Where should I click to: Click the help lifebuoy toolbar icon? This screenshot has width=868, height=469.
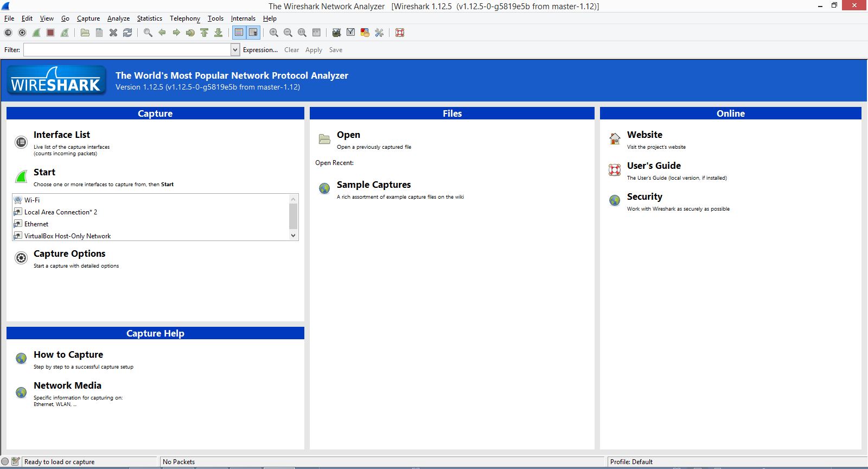[x=400, y=33]
